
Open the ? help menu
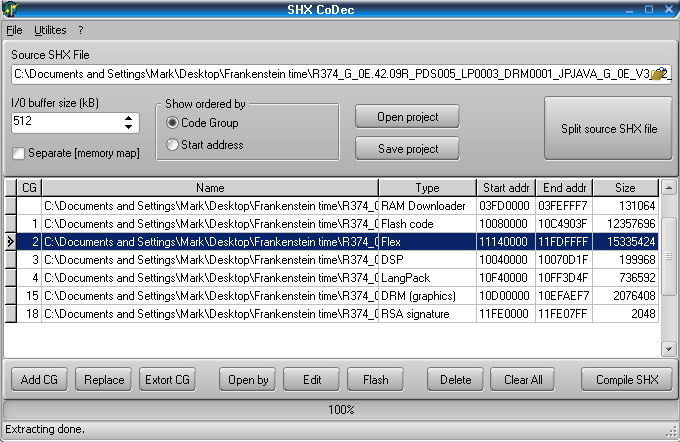tap(81, 30)
